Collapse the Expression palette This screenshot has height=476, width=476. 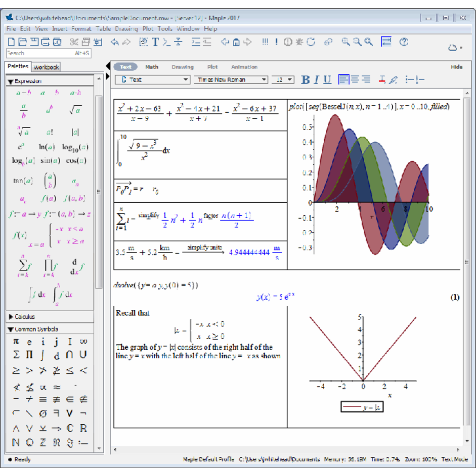(x=10, y=81)
